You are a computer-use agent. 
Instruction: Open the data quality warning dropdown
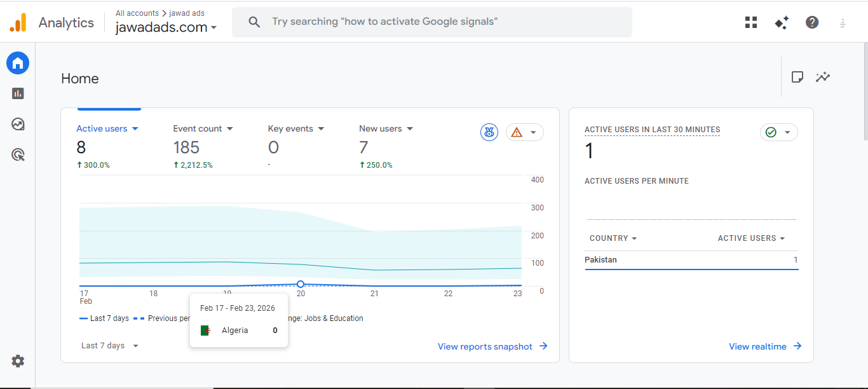pyautogui.click(x=525, y=132)
